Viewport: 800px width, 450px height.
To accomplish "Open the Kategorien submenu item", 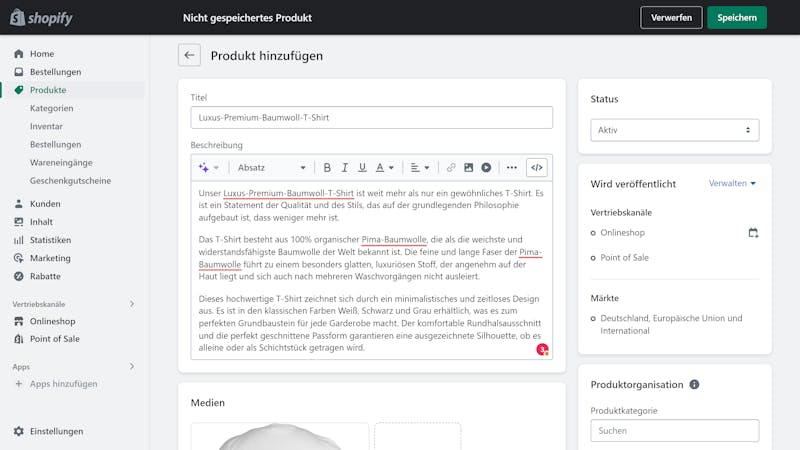I will tap(52, 108).
